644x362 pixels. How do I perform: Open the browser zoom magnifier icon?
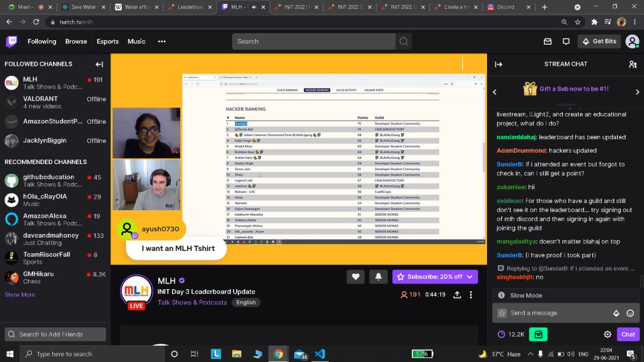pyautogui.click(x=564, y=22)
